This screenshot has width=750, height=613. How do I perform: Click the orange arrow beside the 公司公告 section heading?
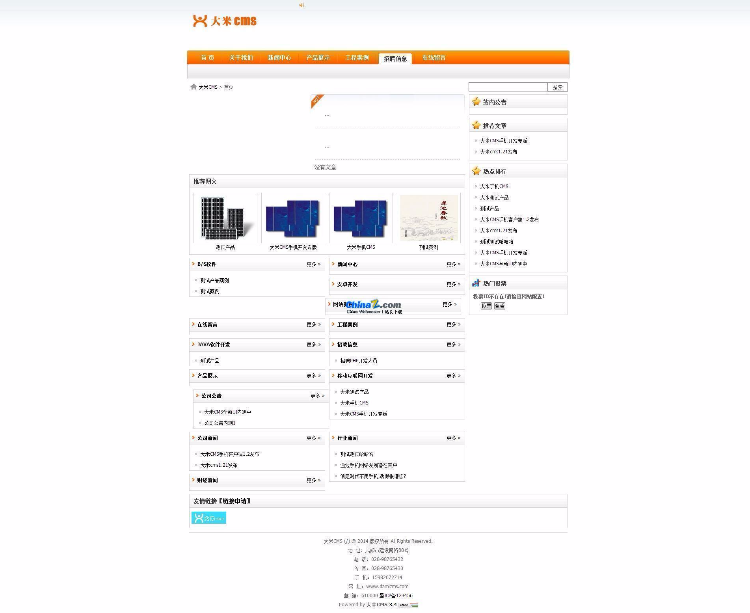tap(197, 395)
